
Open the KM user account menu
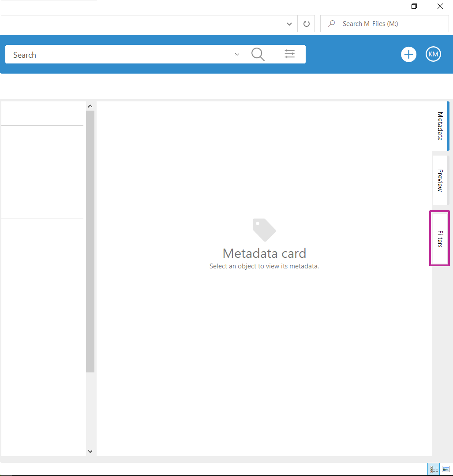[x=433, y=54]
